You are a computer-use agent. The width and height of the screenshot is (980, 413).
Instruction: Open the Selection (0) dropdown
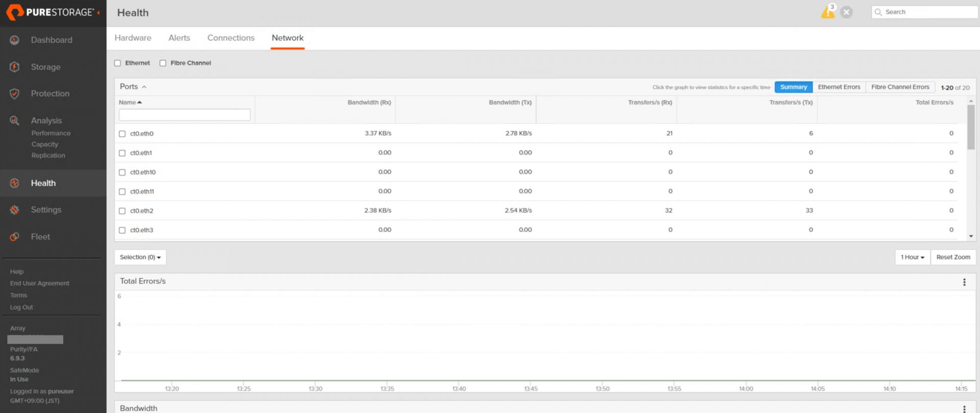140,257
